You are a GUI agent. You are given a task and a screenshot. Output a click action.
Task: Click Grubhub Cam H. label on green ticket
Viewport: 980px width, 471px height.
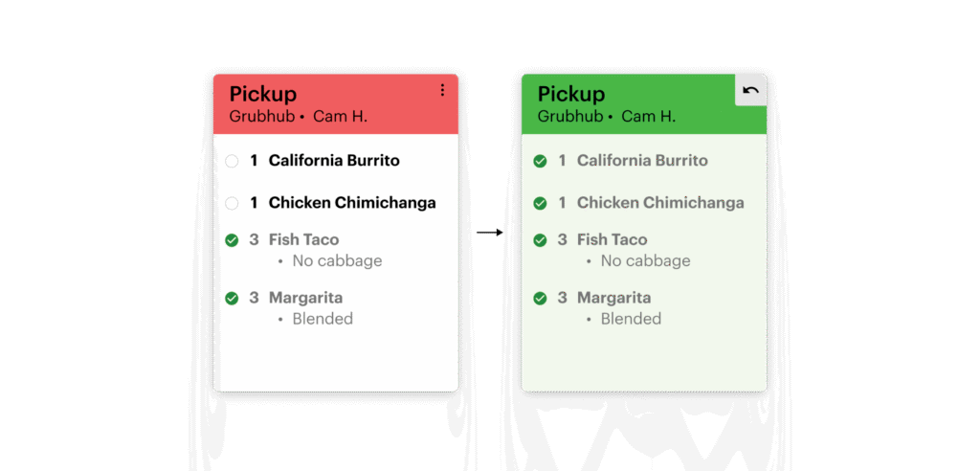[x=607, y=117]
